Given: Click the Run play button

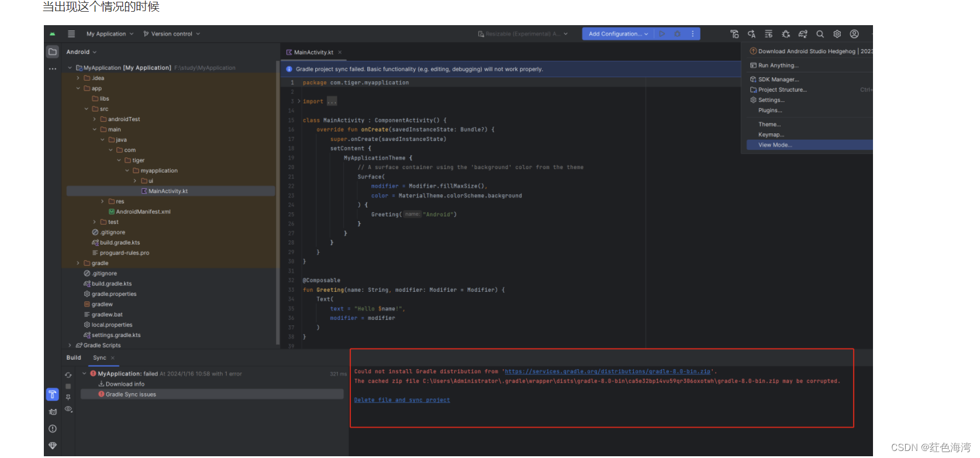Looking at the screenshot, I should click(662, 34).
